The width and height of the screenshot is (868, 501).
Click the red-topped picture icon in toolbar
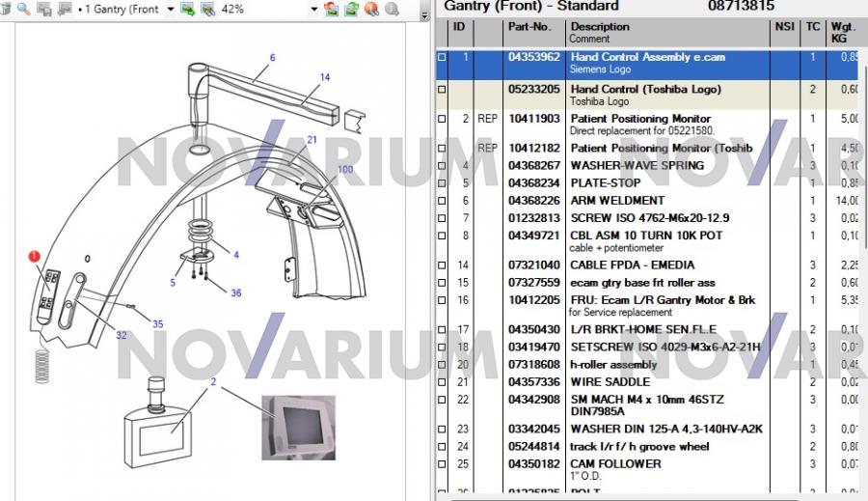click(x=332, y=9)
